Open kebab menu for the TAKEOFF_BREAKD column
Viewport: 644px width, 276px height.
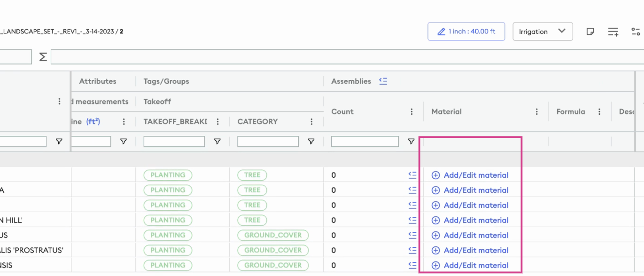point(217,121)
